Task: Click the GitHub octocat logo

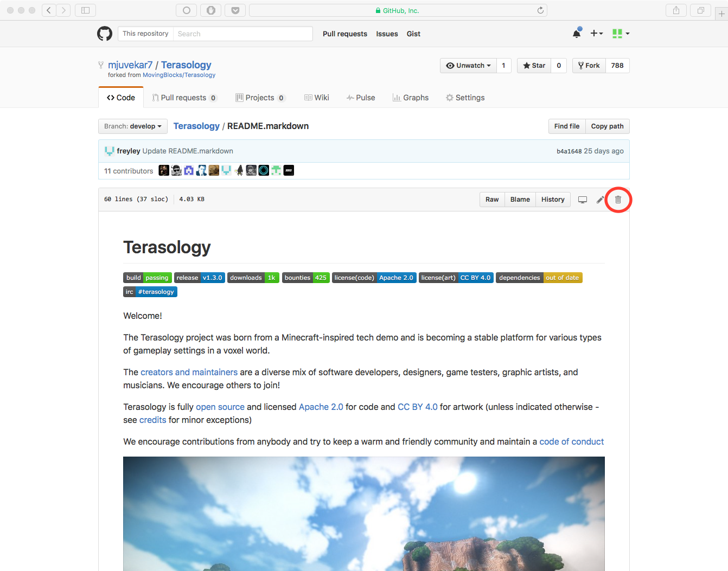Action: pos(105,34)
